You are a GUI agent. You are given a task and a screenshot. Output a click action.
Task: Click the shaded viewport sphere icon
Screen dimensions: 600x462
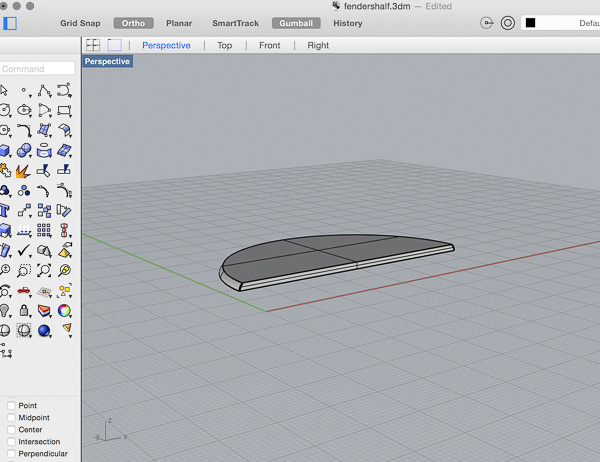[5, 330]
